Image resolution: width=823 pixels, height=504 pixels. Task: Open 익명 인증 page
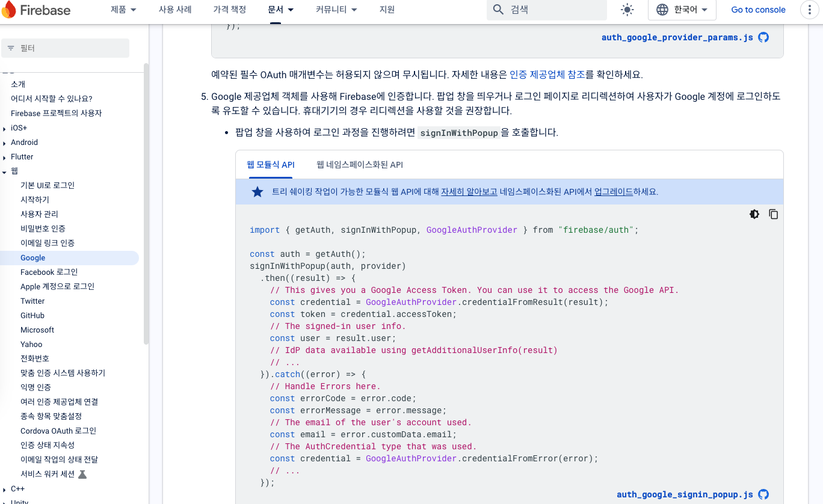[35, 387]
